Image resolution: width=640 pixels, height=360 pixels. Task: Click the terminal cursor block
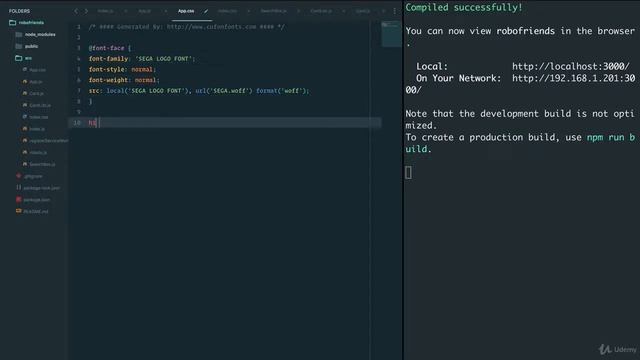click(x=409, y=173)
